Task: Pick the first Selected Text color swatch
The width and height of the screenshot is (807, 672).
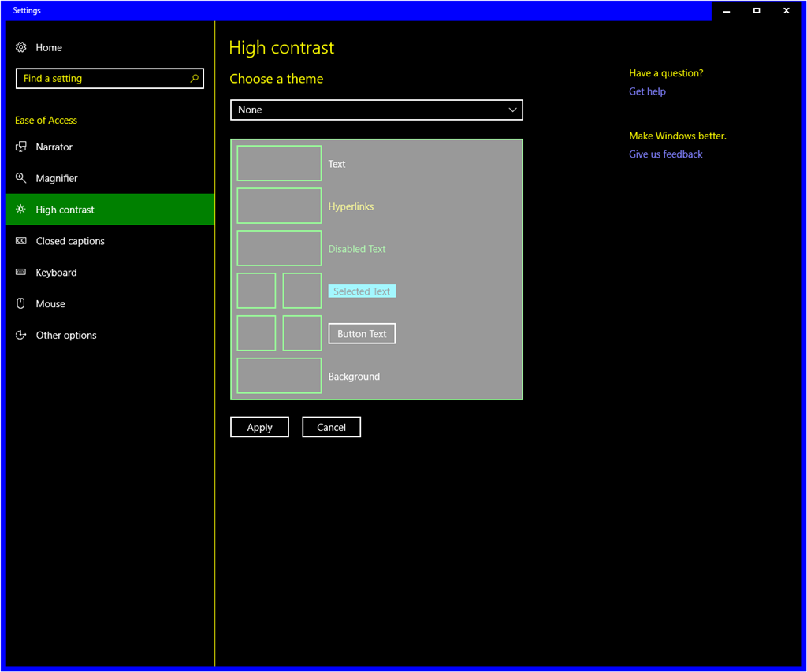Action: point(256,291)
